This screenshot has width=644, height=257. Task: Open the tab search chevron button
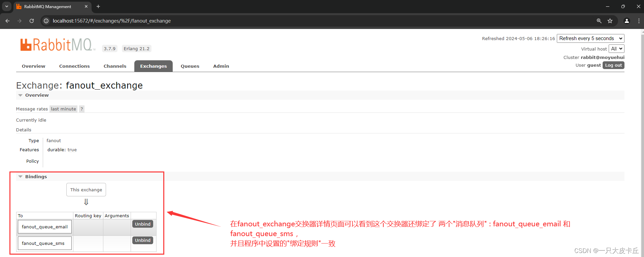coord(6,6)
